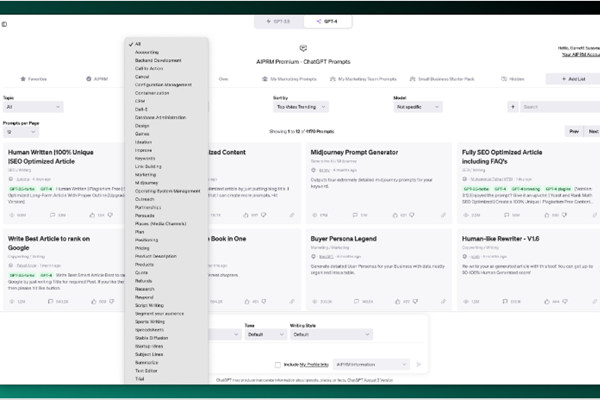Go to Next page of prompts
600x400 pixels.
click(x=592, y=131)
